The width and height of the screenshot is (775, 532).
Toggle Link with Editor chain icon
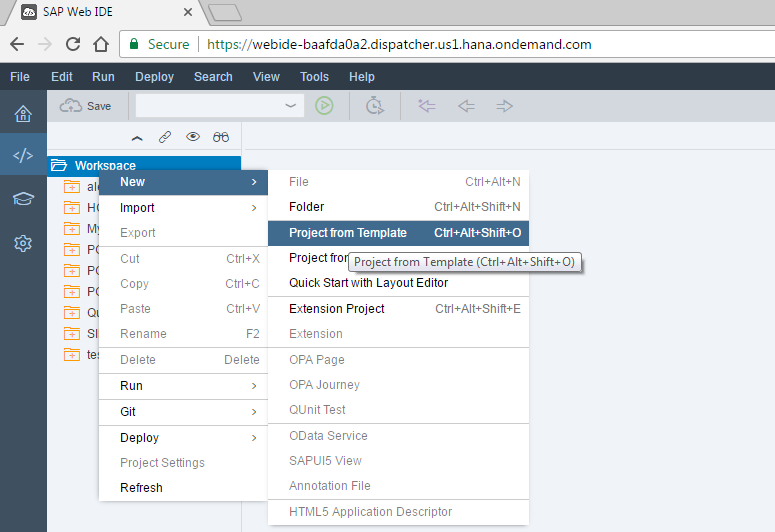point(165,137)
